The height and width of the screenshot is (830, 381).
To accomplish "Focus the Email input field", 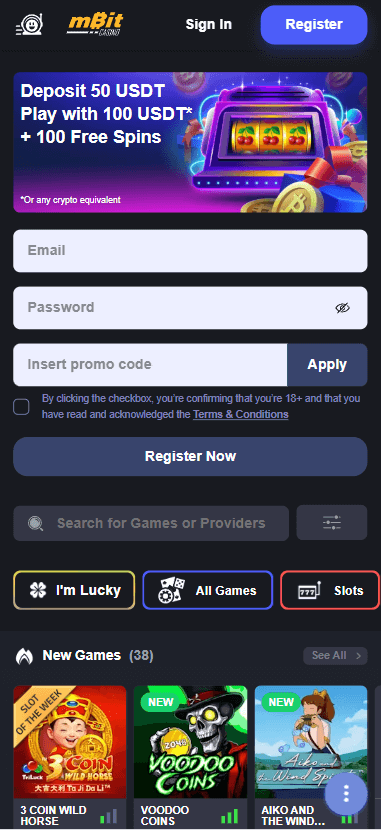I will tap(190, 251).
